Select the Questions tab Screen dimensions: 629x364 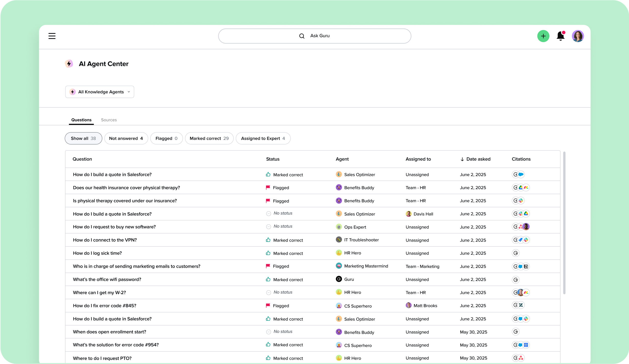click(x=81, y=120)
